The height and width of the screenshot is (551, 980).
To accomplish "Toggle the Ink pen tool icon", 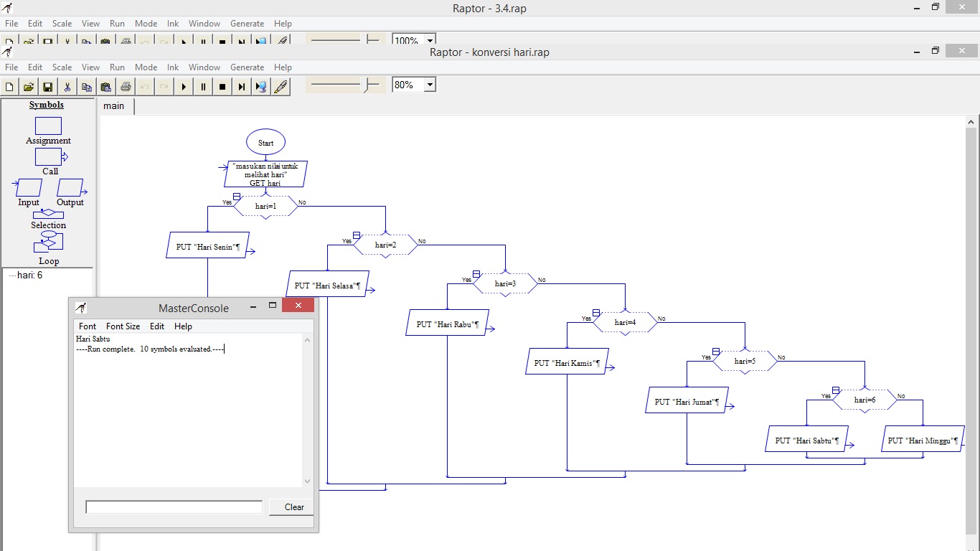I will point(281,87).
